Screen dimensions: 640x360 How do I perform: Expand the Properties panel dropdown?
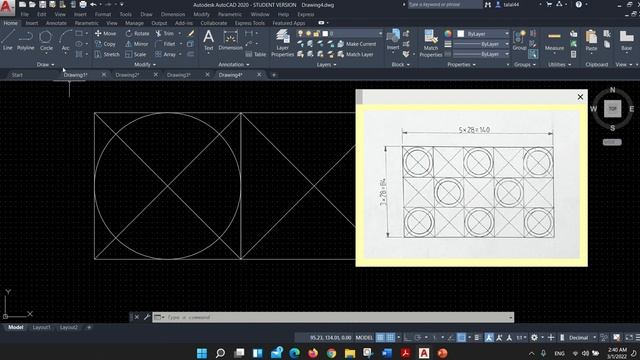pos(461,64)
